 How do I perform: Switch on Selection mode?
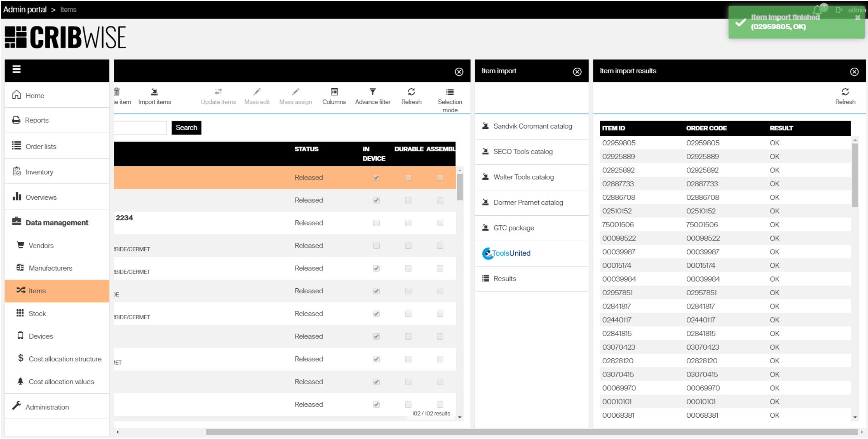(450, 100)
